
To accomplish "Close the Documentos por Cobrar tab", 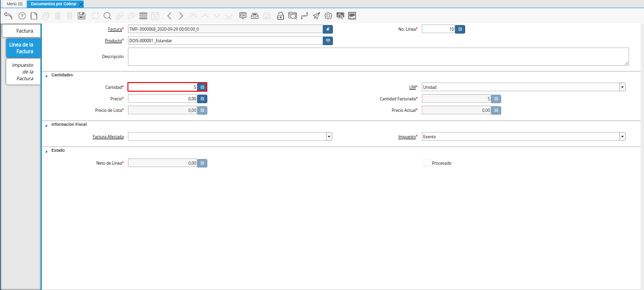I will (x=81, y=4).
